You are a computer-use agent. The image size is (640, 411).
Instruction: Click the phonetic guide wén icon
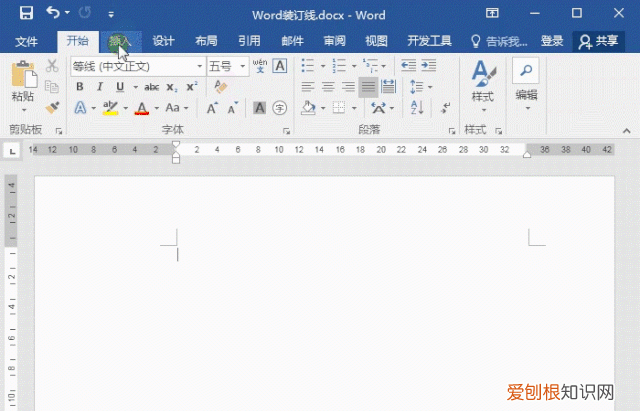(x=260, y=66)
